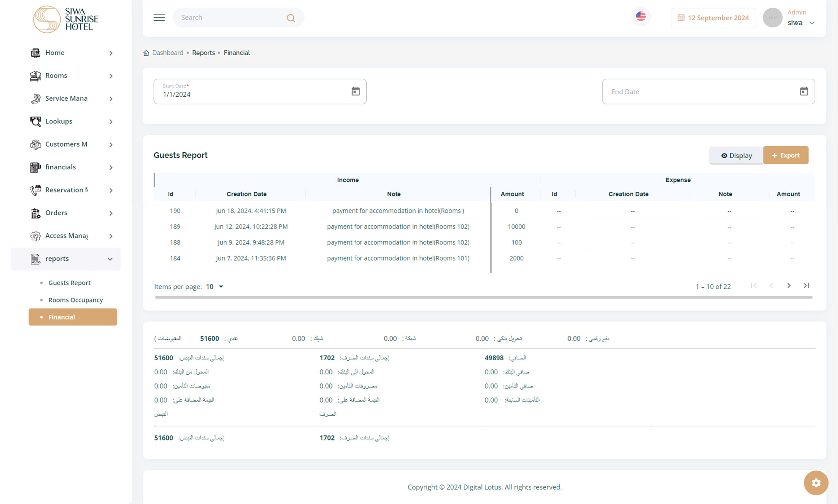
Task: Go to the Dashboard breadcrumb link
Action: point(168,53)
